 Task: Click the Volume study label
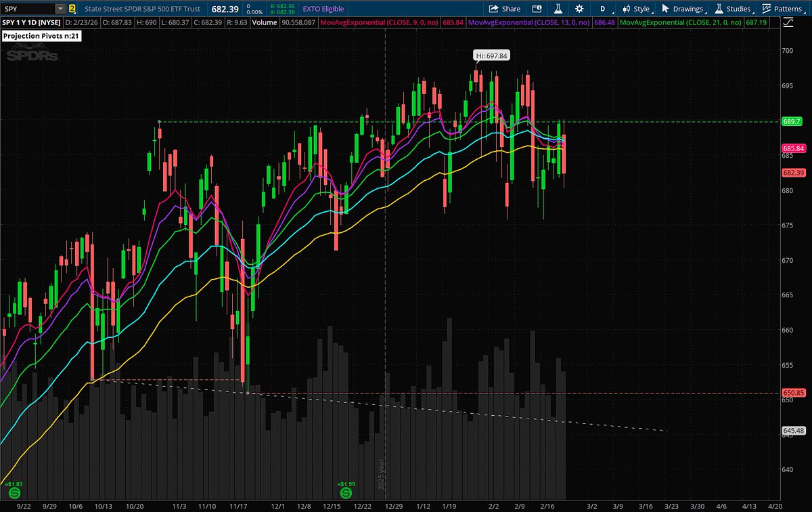[265, 22]
